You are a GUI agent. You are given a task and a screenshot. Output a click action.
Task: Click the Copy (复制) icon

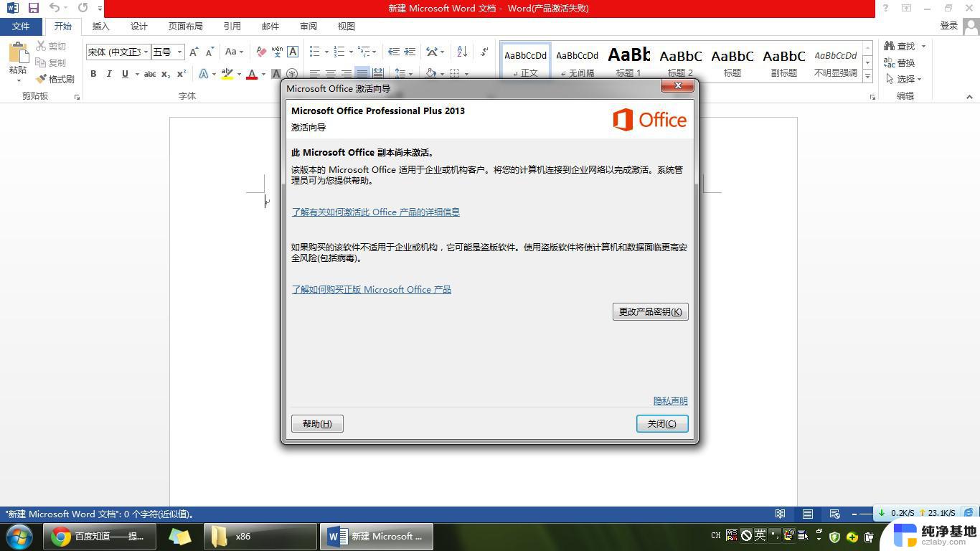[x=41, y=62]
